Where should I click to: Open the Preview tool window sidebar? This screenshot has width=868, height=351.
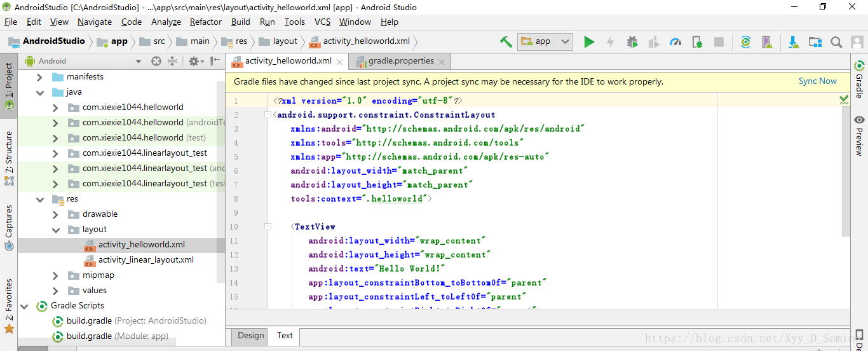pos(859,136)
